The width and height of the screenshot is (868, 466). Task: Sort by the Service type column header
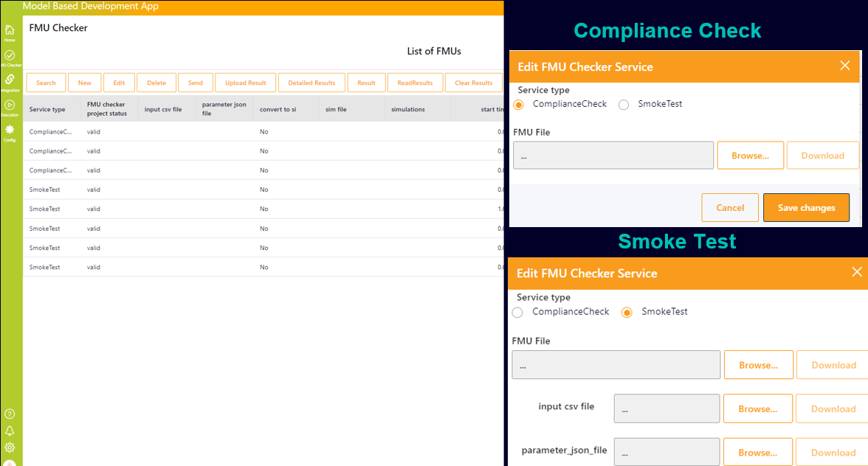(47, 109)
